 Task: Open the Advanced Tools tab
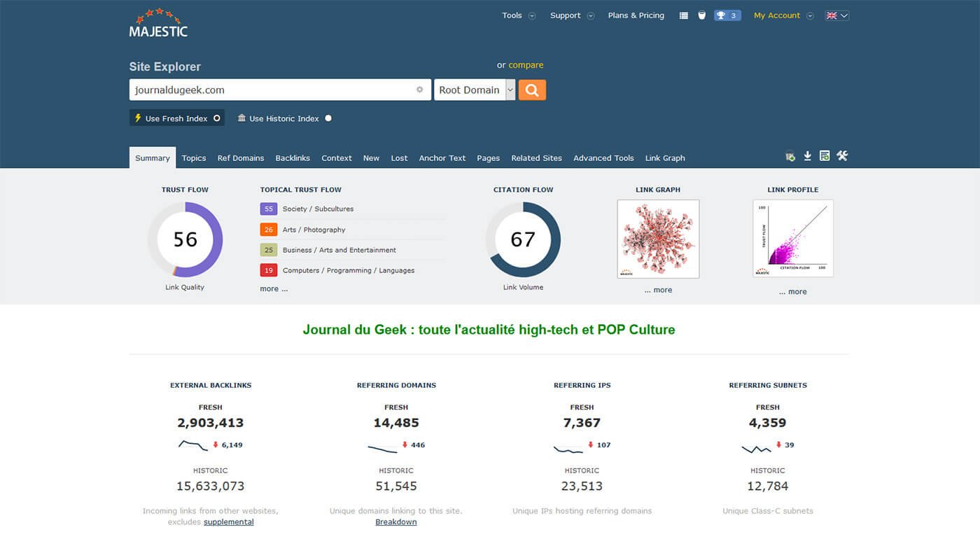click(603, 157)
